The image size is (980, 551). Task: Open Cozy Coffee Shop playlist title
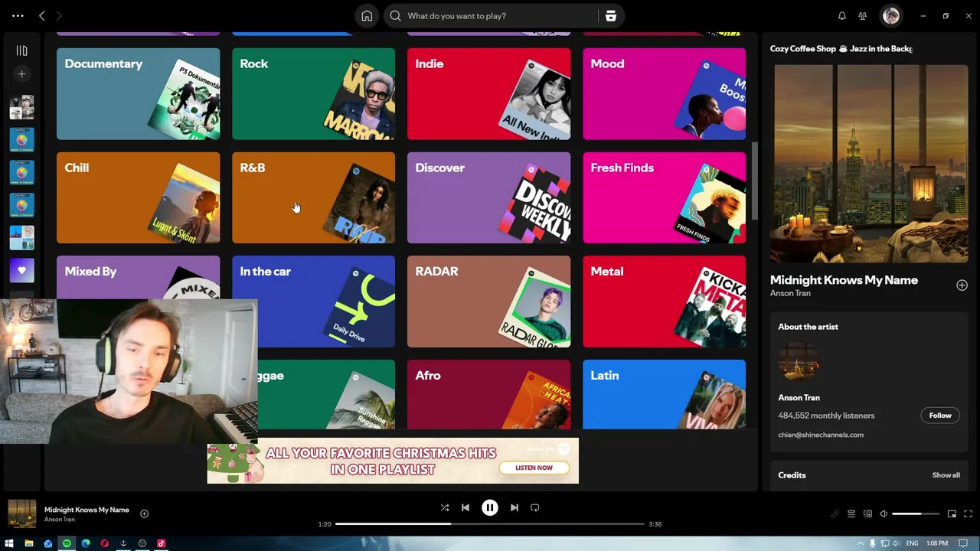pos(841,49)
